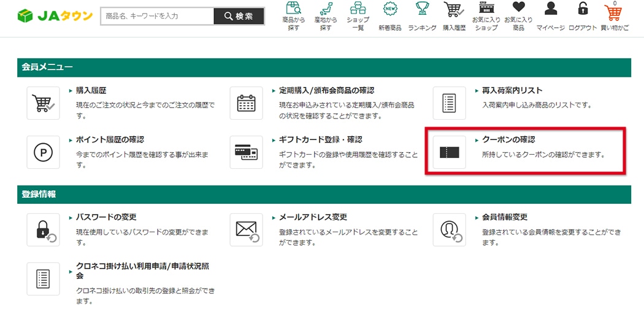Open 会員情報変更 link
644x312 pixels.
pos(505,217)
